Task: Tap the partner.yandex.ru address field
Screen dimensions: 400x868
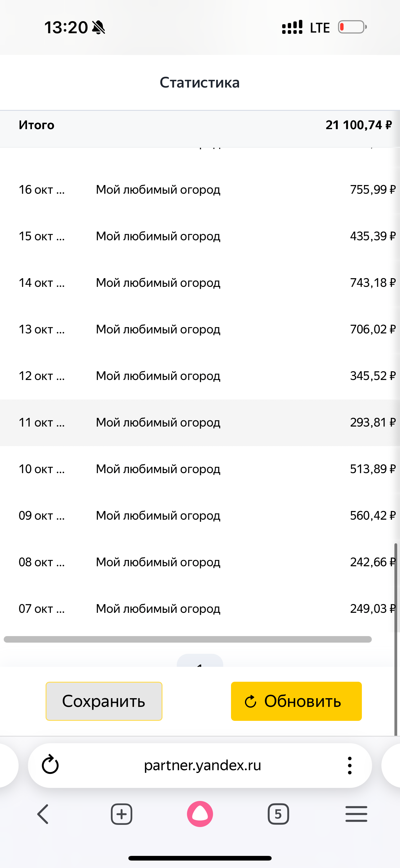Action: click(x=202, y=765)
